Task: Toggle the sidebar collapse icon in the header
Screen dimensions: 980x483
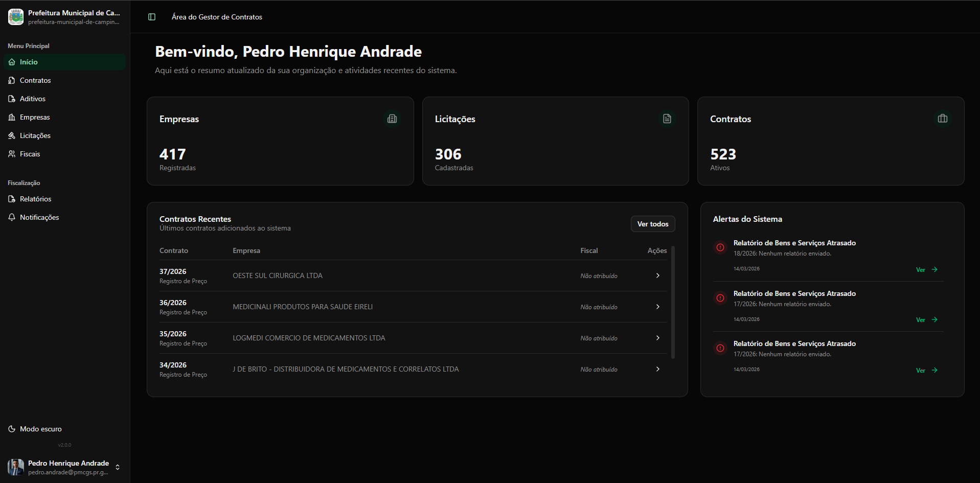Action: (x=151, y=17)
